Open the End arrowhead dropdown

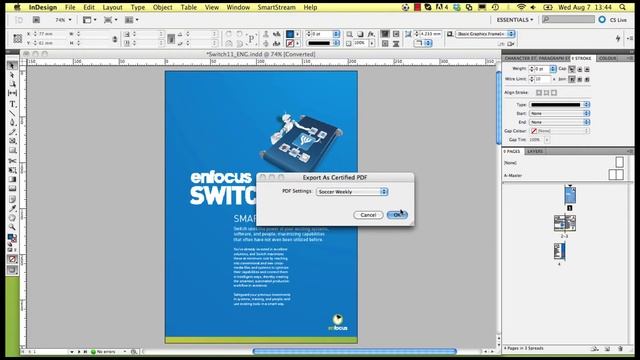click(x=560, y=122)
